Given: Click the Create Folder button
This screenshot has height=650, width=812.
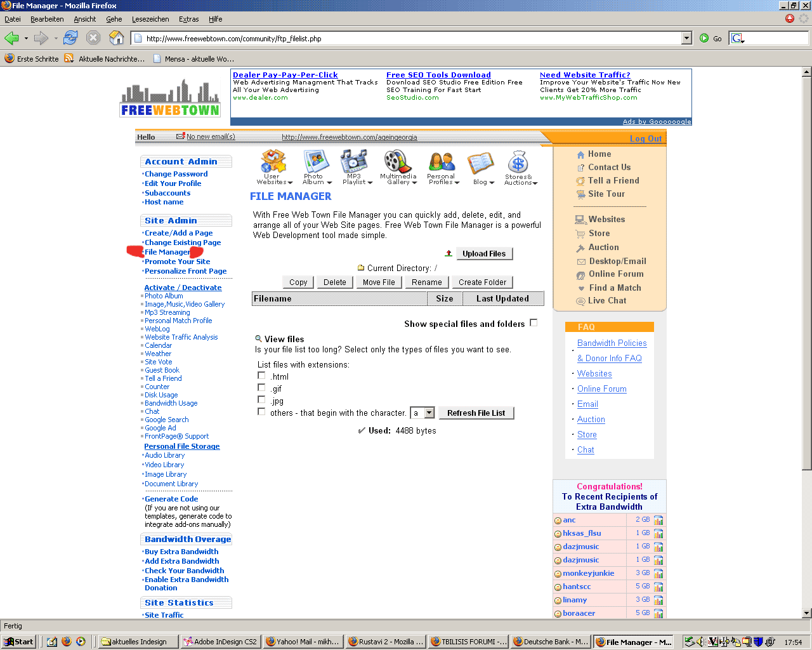Looking at the screenshot, I should (483, 282).
